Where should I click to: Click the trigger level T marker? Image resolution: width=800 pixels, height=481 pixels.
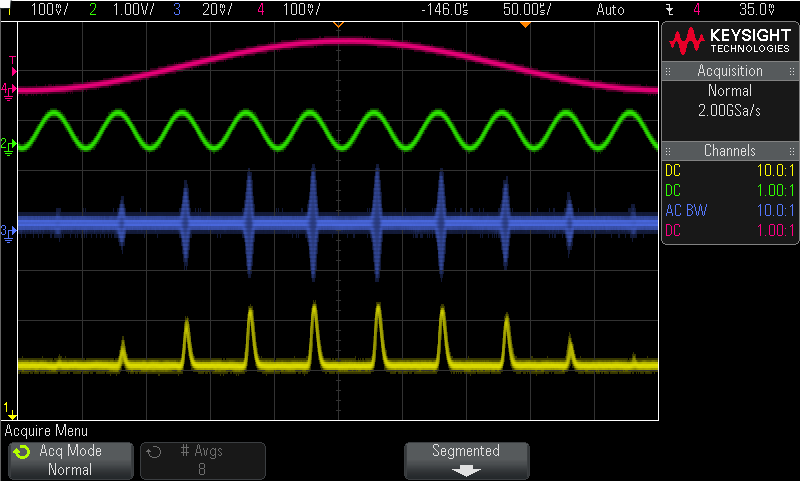click(13, 66)
